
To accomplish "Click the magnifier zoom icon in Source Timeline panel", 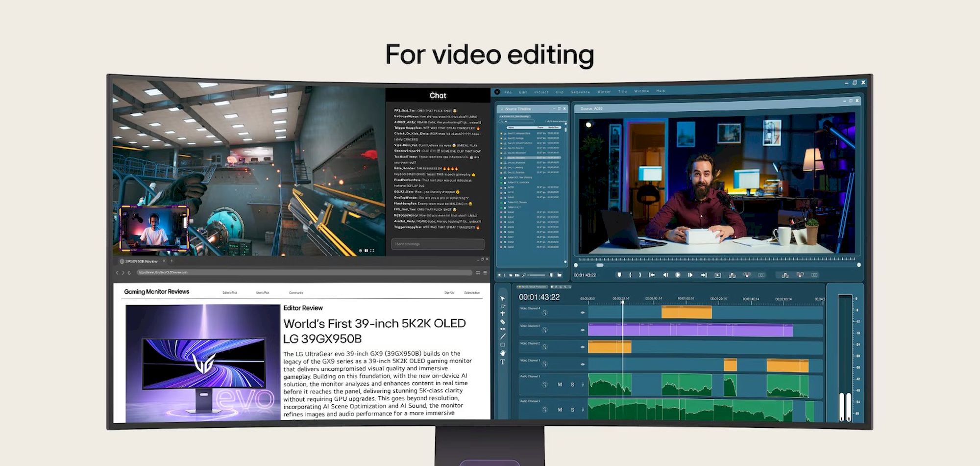I will (x=524, y=275).
